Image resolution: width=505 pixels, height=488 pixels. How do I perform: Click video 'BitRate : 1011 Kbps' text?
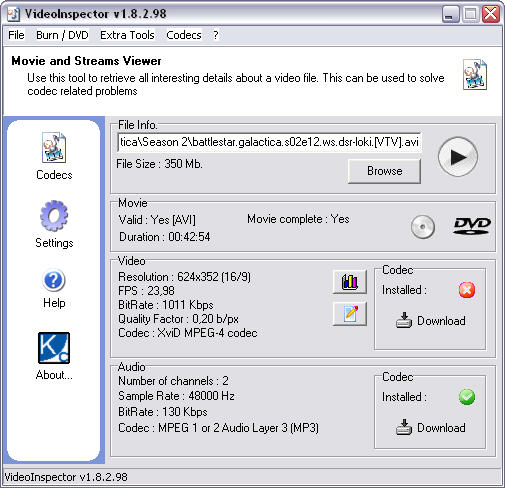(166, 305)
